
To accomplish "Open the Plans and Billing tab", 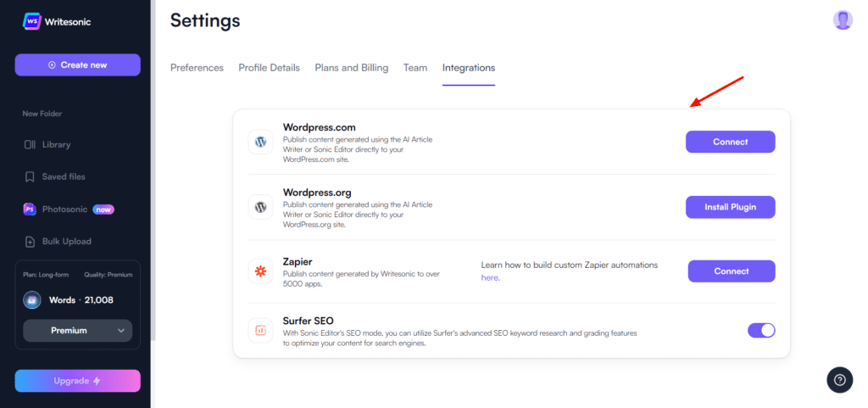I will coord(351,68).
